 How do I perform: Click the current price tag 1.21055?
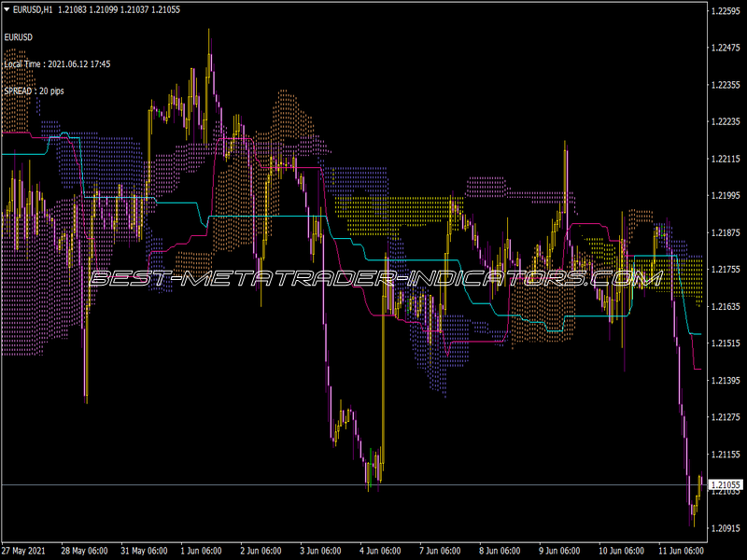[726, 484]
